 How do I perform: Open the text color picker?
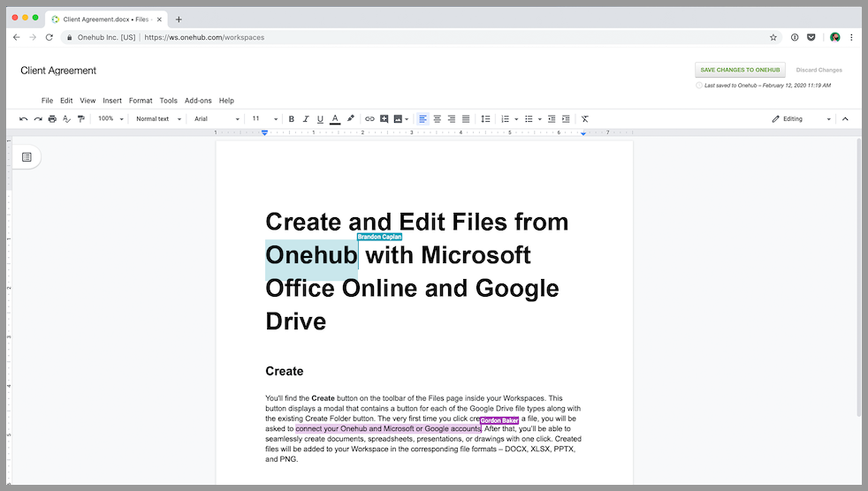coord(335,119)
